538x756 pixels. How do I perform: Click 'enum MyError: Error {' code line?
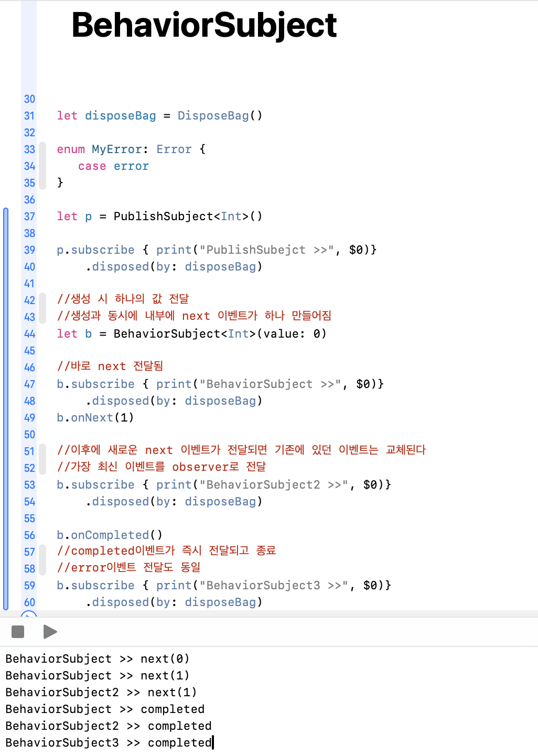(131, 149)
